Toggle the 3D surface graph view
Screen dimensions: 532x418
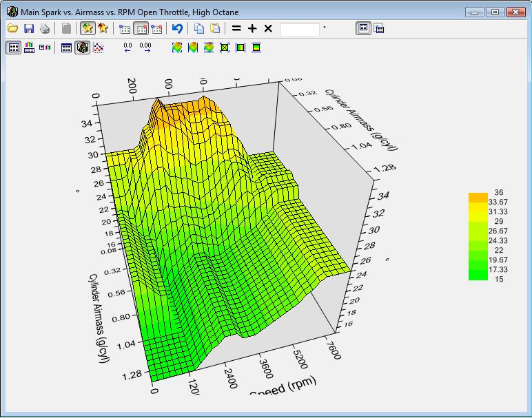pyautogui.click(x=82, y=48)
